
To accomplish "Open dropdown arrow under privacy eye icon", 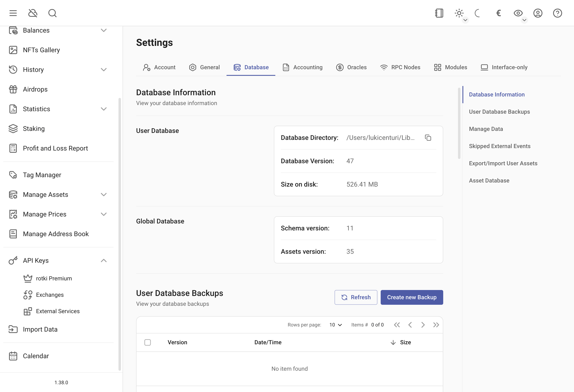I will pos(524,20).
